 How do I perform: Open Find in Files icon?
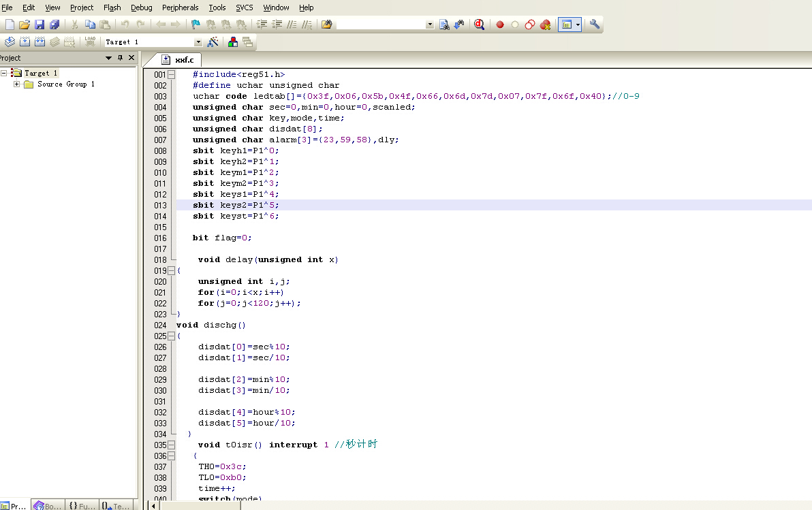[x=327, y=25]
